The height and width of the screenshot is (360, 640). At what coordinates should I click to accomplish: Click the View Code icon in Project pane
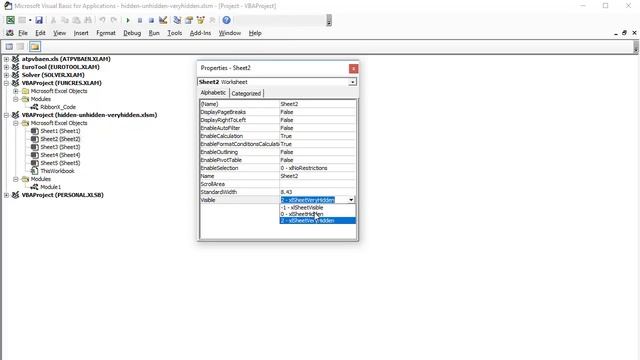[9, 47]
